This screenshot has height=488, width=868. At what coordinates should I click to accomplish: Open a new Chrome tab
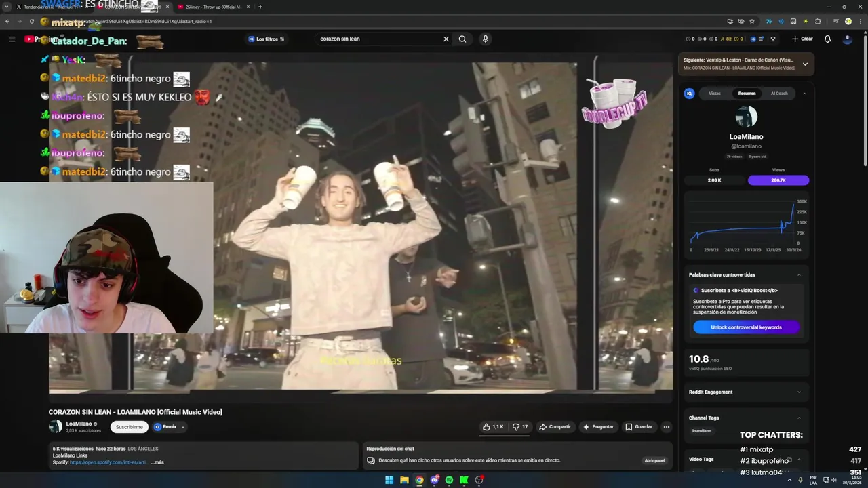(x=260, y=7)
